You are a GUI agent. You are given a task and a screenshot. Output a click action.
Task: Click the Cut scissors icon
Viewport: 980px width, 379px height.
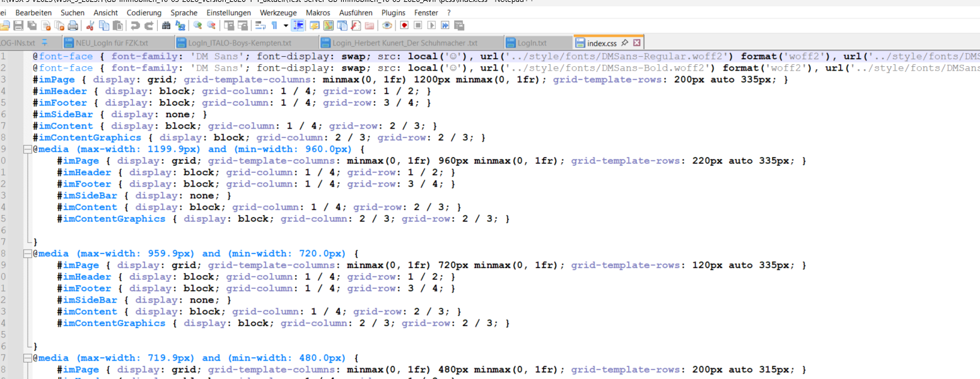[90, 26]
